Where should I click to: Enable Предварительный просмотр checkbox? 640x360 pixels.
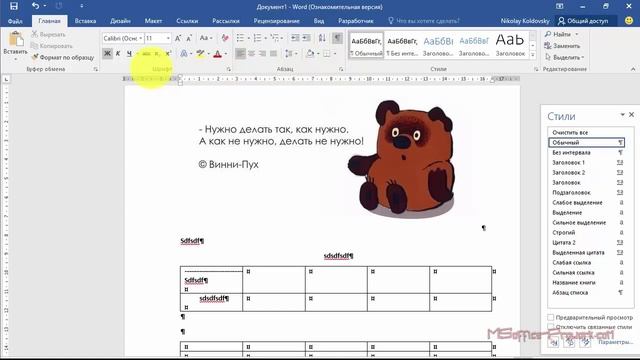[551, 317]
